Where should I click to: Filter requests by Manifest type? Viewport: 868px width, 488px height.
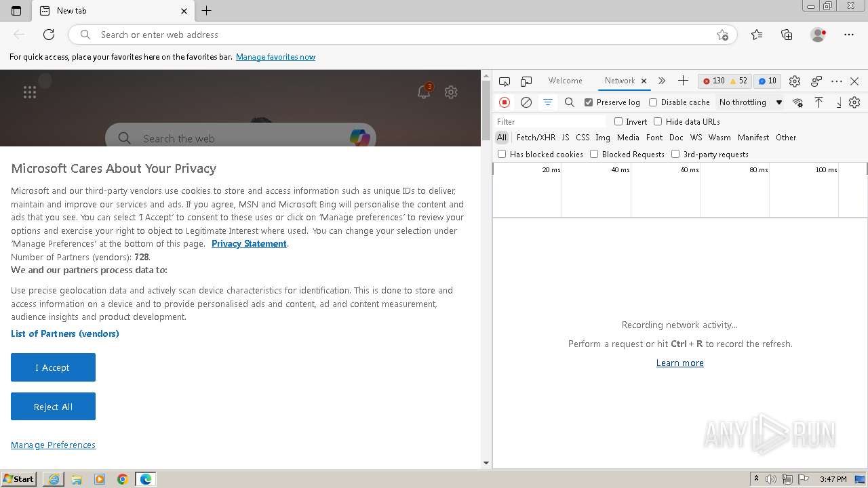click(x=753, y=138)
